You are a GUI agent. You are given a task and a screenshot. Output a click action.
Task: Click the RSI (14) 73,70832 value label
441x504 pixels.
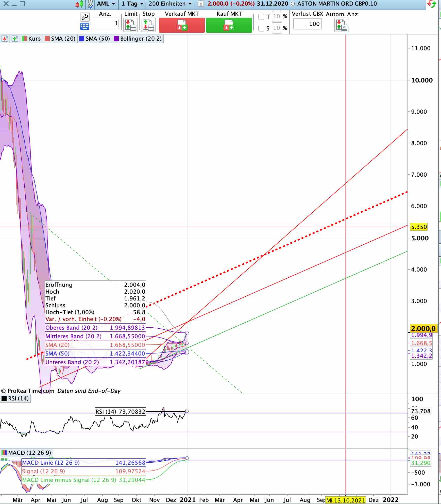coord(121,411)
